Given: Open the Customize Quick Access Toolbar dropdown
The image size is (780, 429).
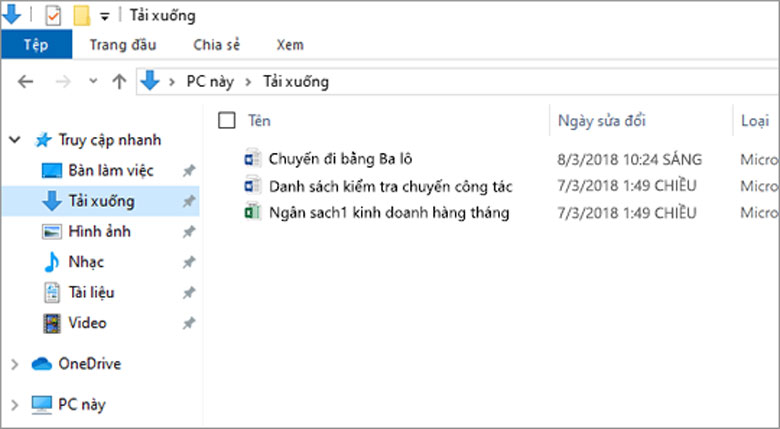Looking at the screenshot, I should click(104, 16).
